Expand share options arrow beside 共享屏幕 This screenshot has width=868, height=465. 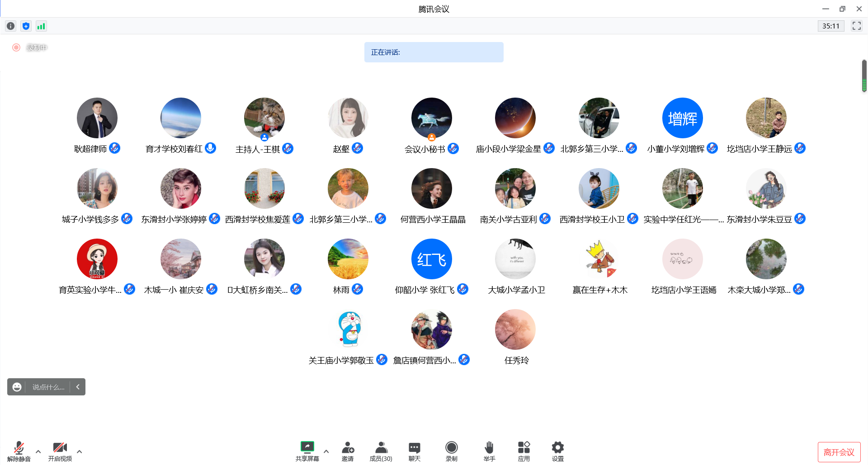326,451
